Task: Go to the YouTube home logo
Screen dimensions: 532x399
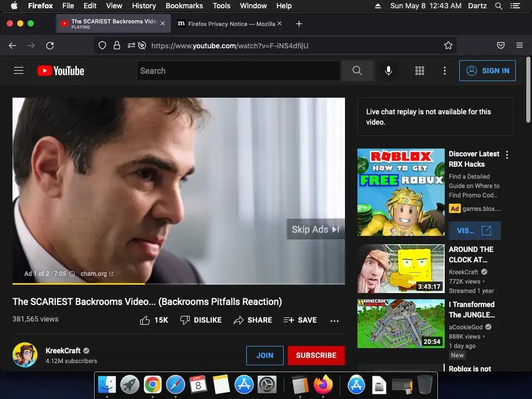Action: click(61, 71)
